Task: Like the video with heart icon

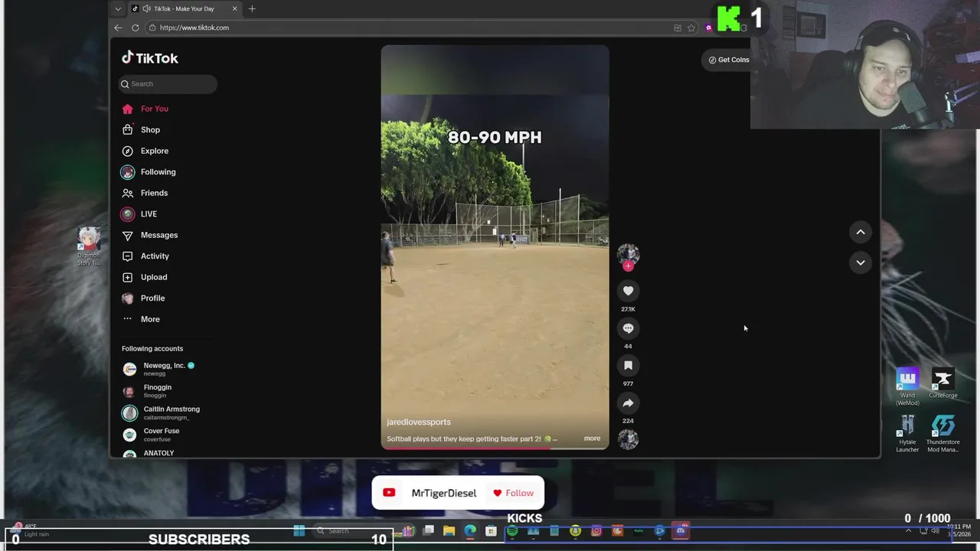Action: [x=628, y=291]
